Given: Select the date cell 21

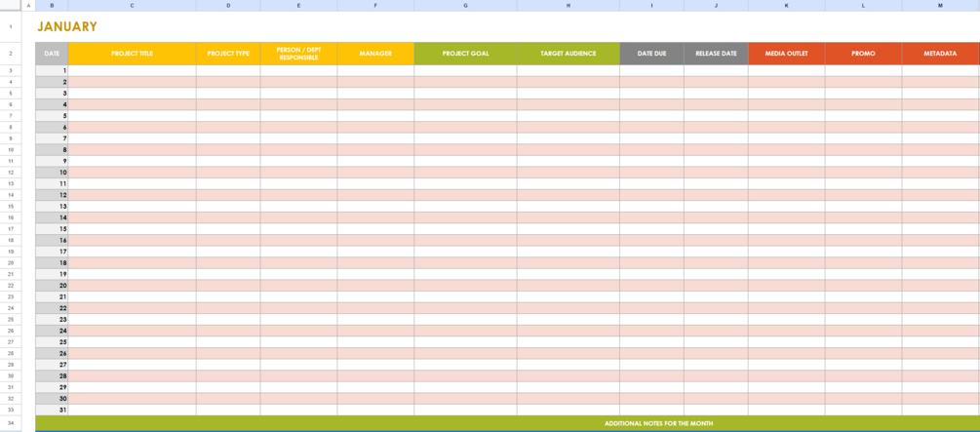Looking at the screenshot, I should [52, 296].
